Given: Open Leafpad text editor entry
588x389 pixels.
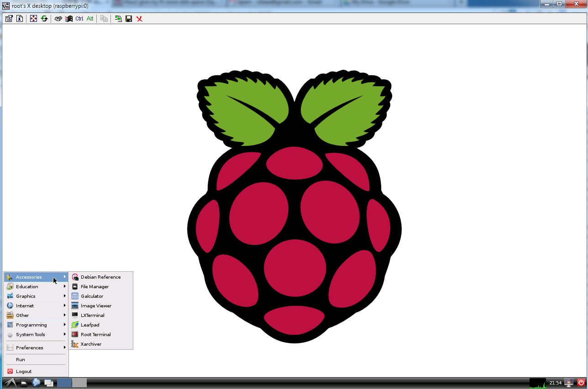Looking at the screenshot, I should click(x=101, y=325).
